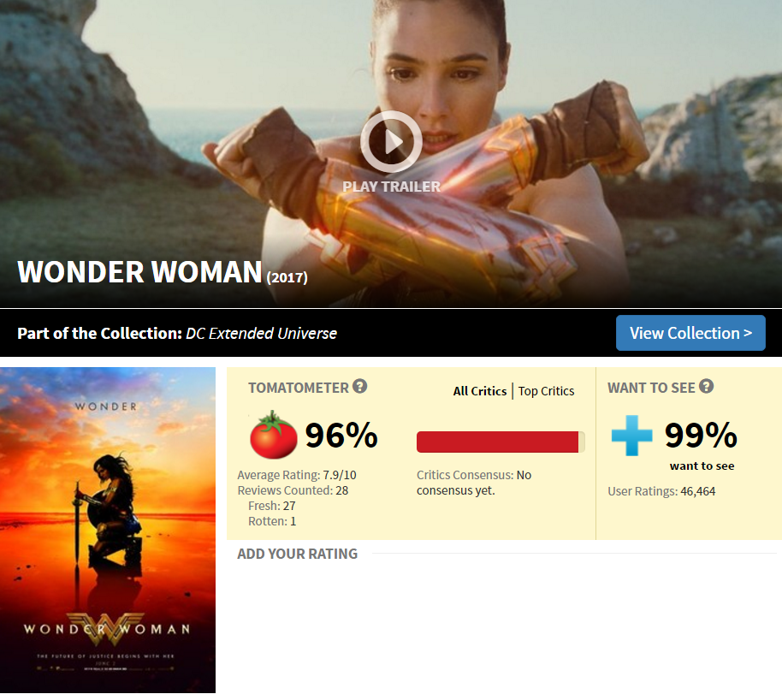Screen dimensions: 782x700
Task: Click the 99% want to see score
Action: 701,435
